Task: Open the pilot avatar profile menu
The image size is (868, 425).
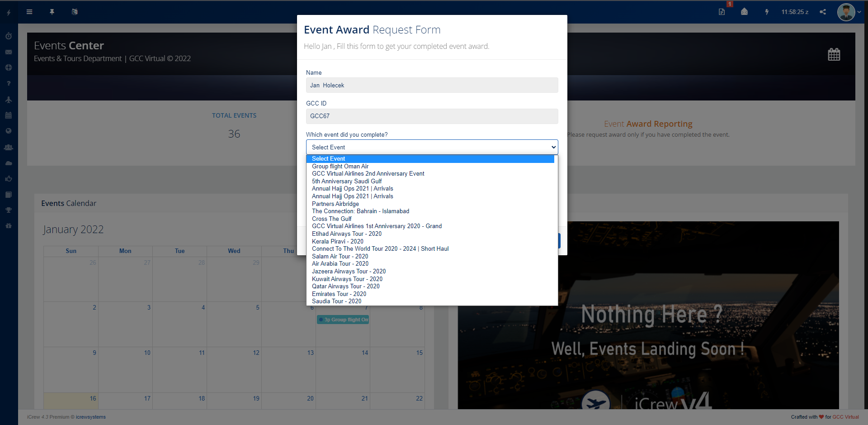Action: (846, 12)
